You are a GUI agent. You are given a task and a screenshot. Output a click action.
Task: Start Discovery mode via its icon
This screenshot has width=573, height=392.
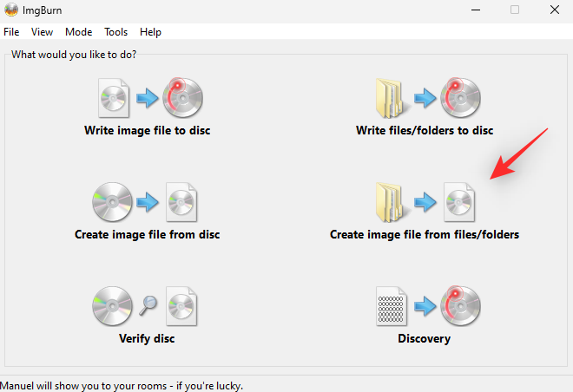(x=428, y=306)
